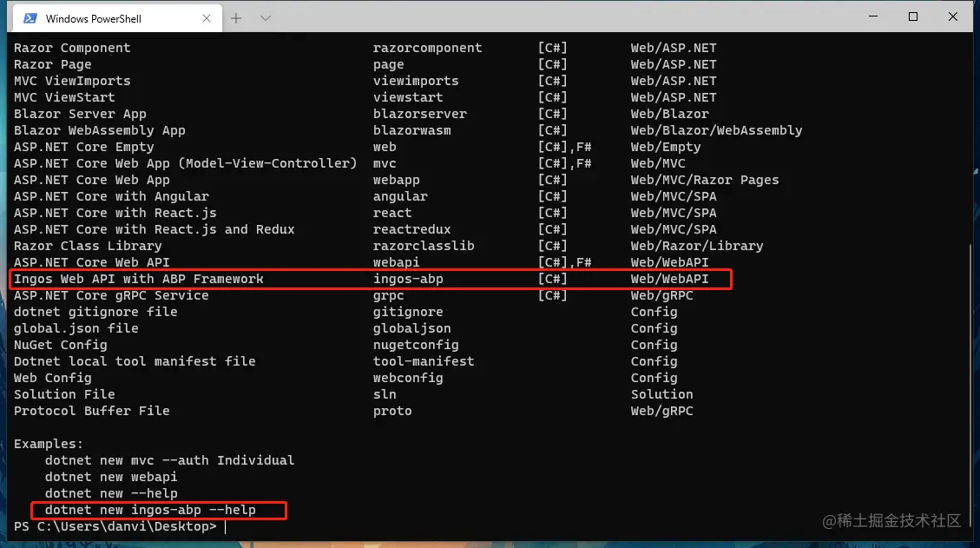Click 'dotnet new mvc --auth Individual' line
This screenshot has height=548, width=980.
pos(169,460)
